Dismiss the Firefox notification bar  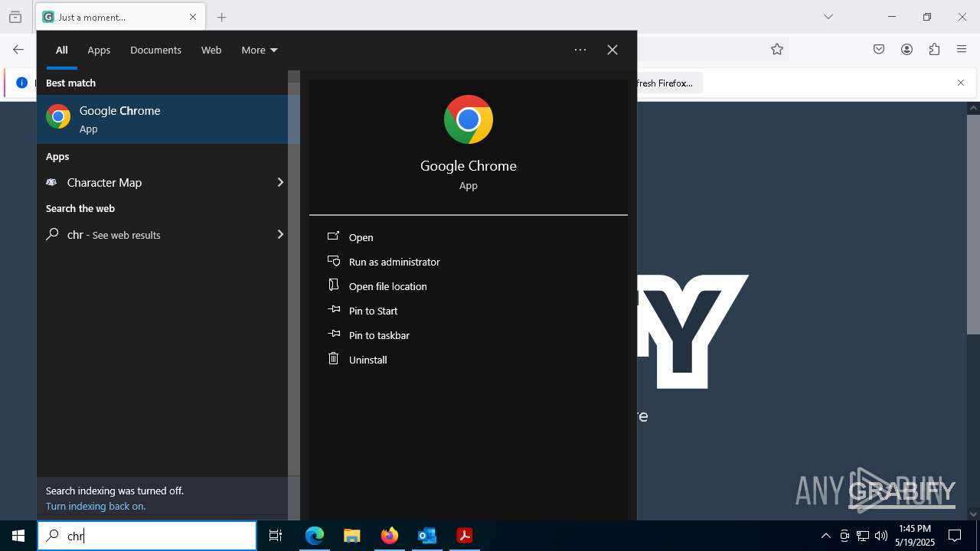[961, 83]
